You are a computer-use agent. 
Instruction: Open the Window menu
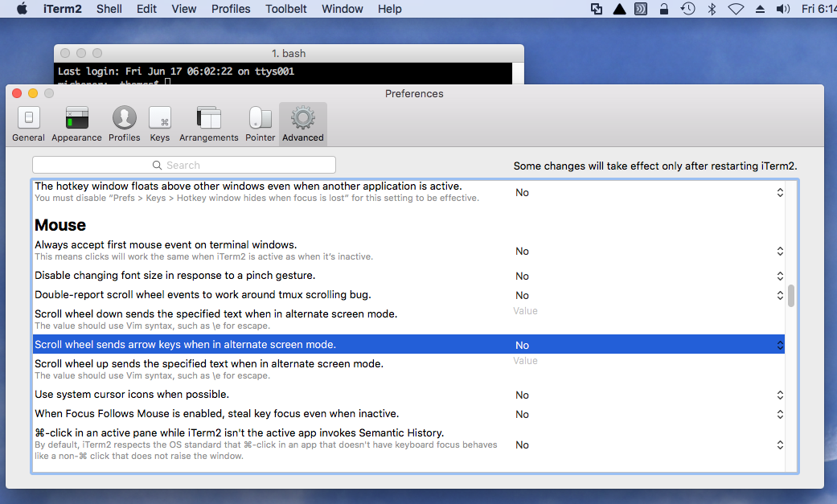tap(343, 9)
